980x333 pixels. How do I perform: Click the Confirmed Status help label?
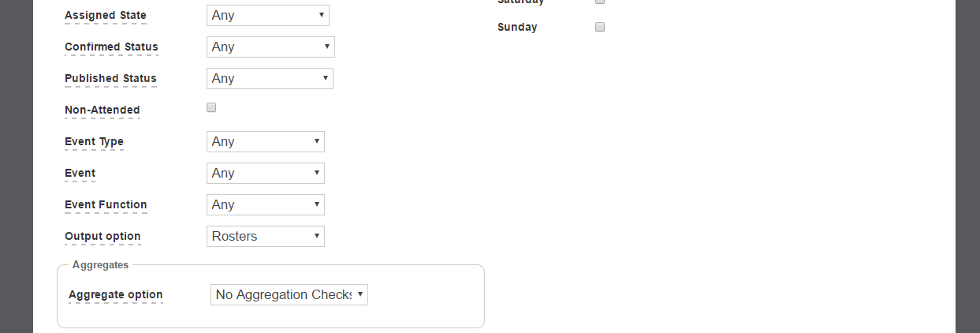(x=111, y=47)
